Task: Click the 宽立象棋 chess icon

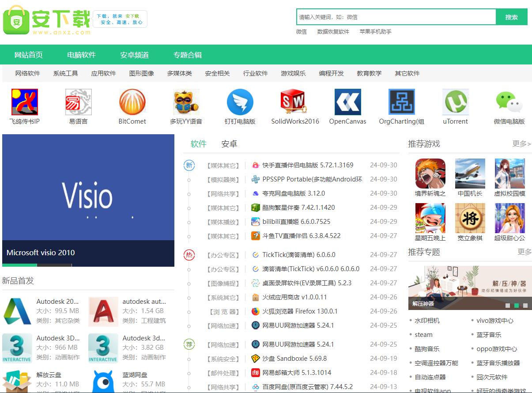Action: coord(470,218)
